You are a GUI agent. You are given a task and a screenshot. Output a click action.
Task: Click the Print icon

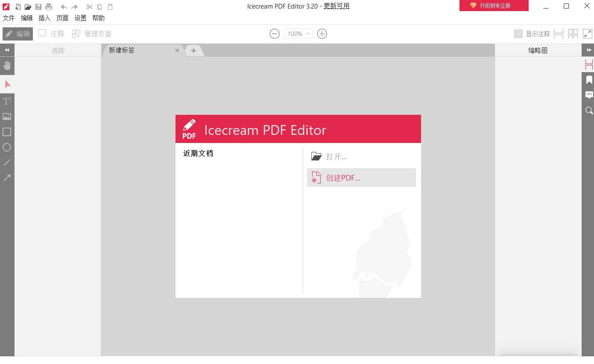(48, 6)
